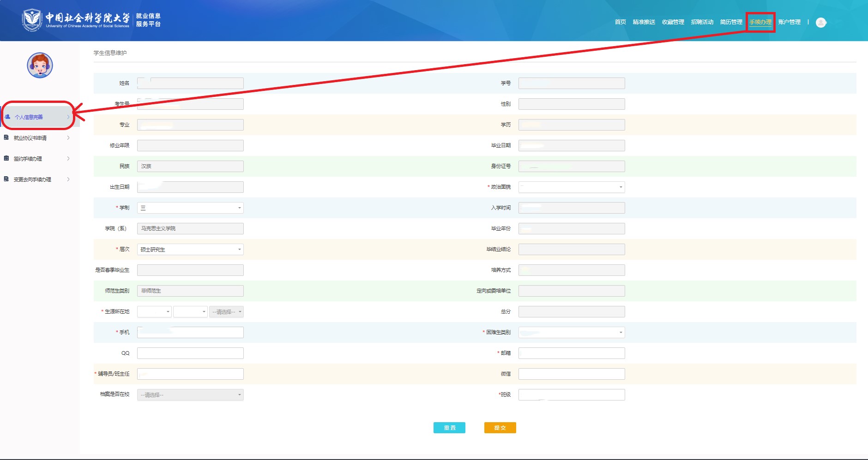Click the 个人信息完善 sidebar icon
868x460 pixels.
(x=7, y=117)
